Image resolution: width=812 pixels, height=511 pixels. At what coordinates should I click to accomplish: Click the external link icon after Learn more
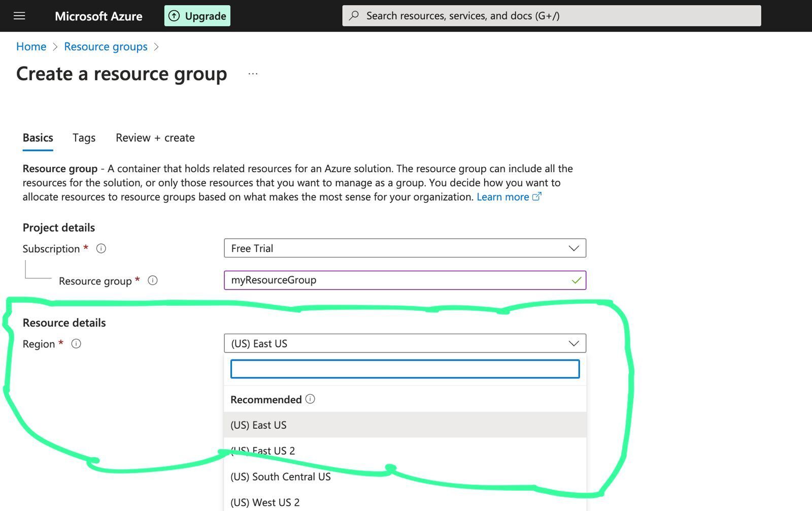[x=537, y=197]
